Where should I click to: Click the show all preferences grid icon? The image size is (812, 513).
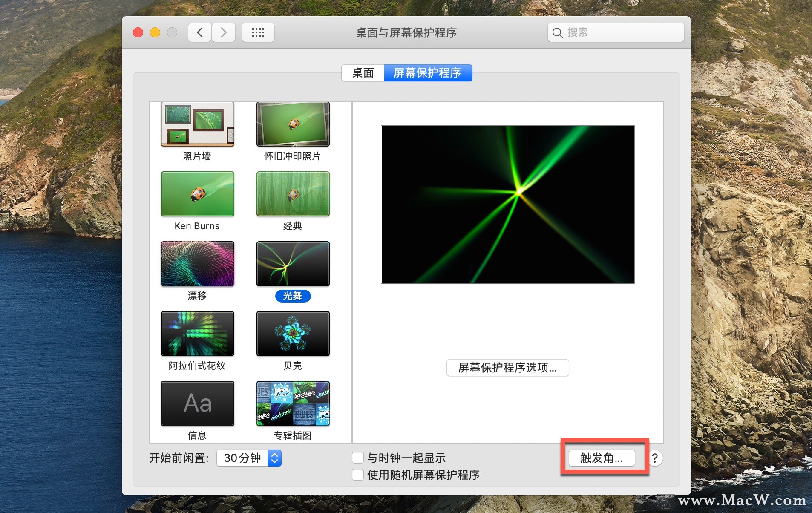(x=258, y=32)
